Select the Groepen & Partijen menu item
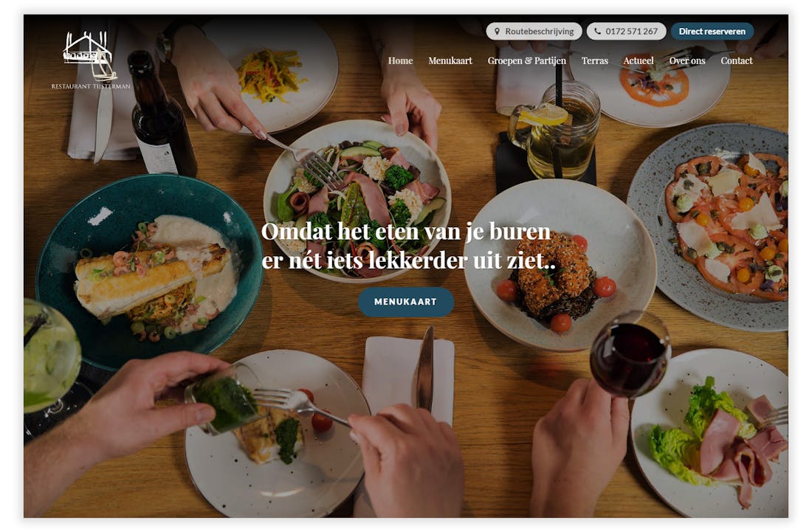The width and height of the screenshot is (812, 532). 526,61
